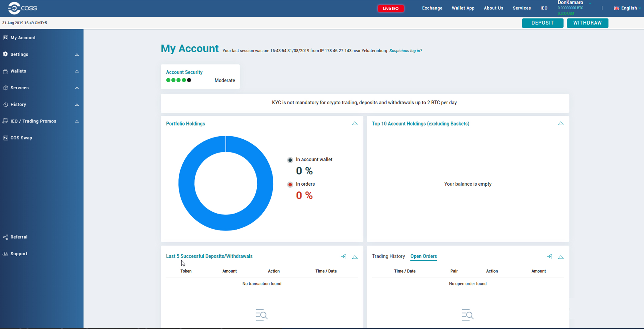Toggle the In orders legend marker
The image size is (644, 329).
[x=290, y=184]
